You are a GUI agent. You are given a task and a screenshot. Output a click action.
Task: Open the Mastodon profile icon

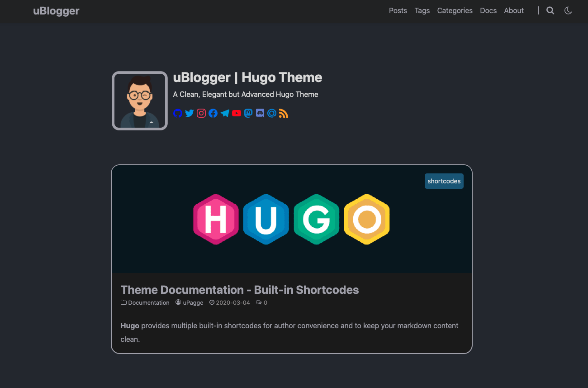(248, 113)
